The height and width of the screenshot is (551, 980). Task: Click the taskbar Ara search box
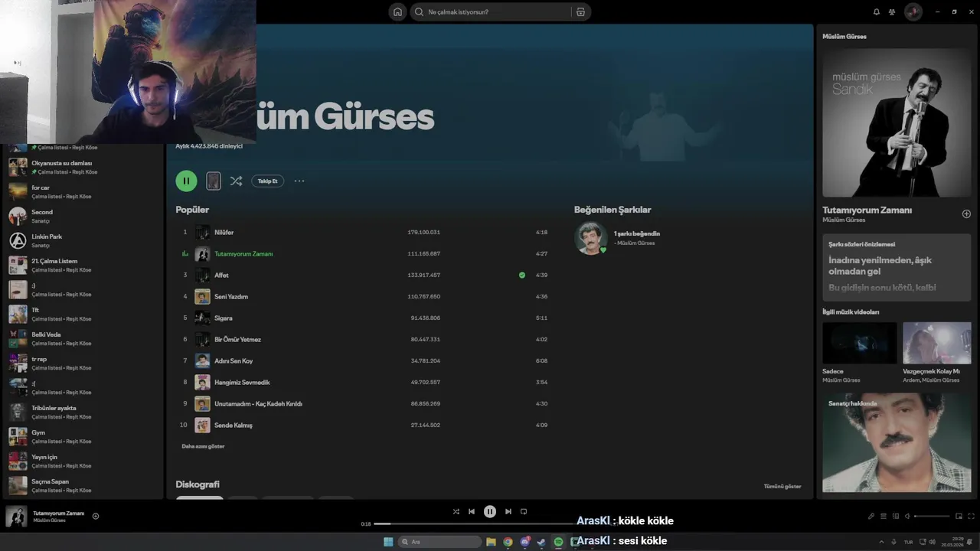tap(440, 542)
